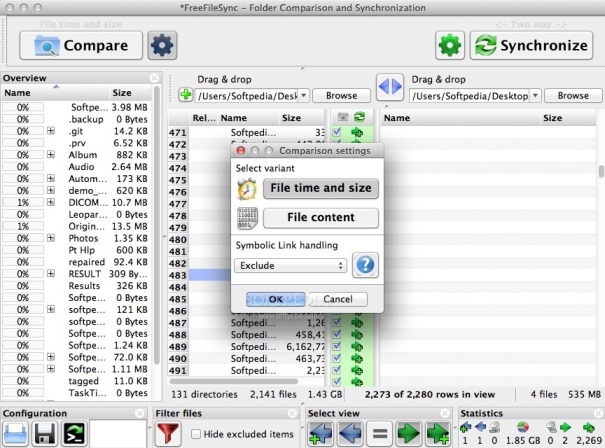Toggle Hide excluded items checkbox
Viewport: 605px width, 448px height.
pyautogui.click(x=196, y=434)
